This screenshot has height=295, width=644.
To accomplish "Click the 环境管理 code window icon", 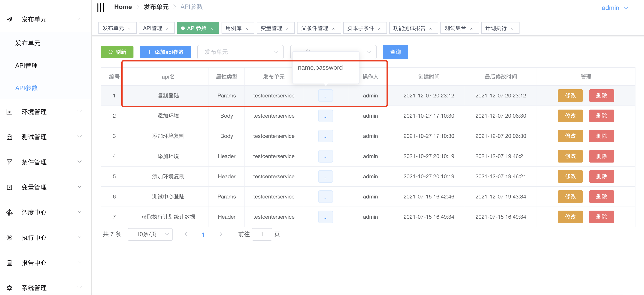I will click(9, 112).
